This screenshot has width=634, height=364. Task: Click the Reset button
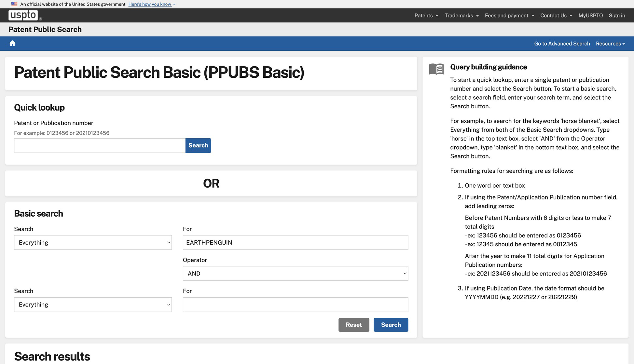click(354, 325)
